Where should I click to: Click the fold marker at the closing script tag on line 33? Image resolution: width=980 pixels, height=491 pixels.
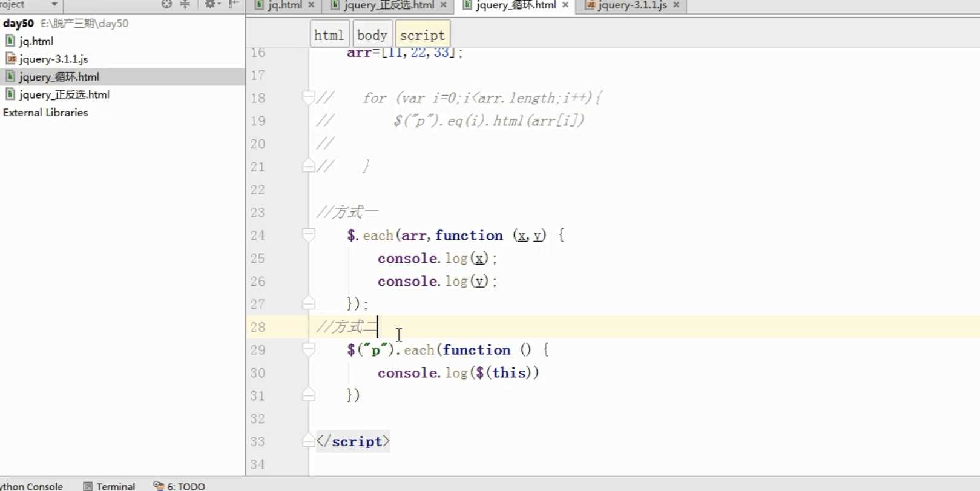point(309,441)
